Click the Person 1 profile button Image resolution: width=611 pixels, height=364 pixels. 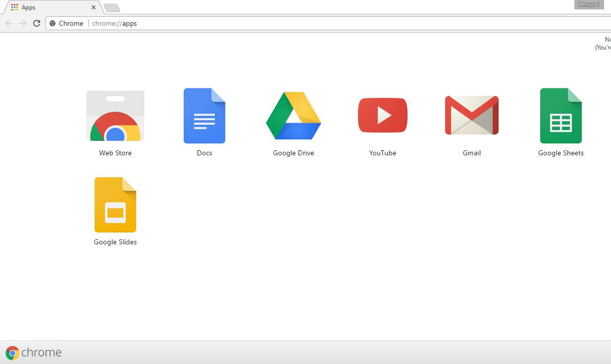pyautogui.click(x=589, y=4)
